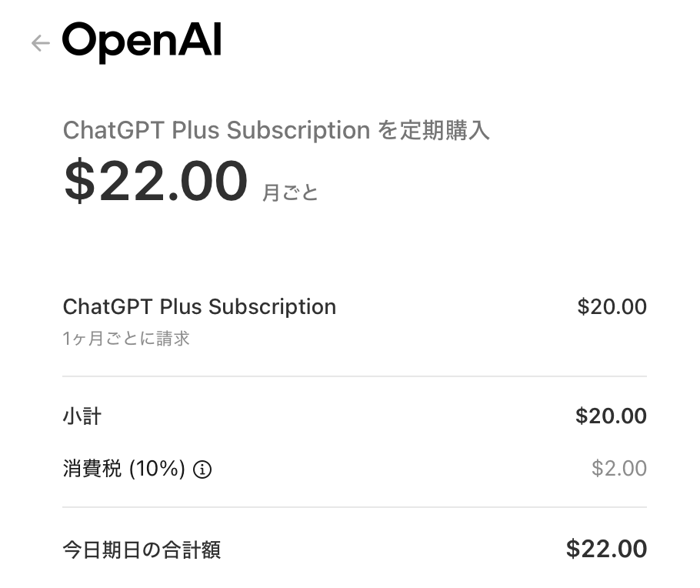The width and height of the screenshot is (700, 588).
Task: Open the info icon next to 消費税 (10%)
Action: 202,469
